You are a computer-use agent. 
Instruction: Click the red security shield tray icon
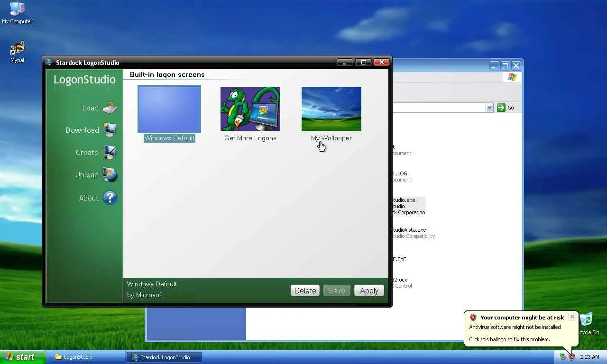pyautogui.click(x=571, y=357)
